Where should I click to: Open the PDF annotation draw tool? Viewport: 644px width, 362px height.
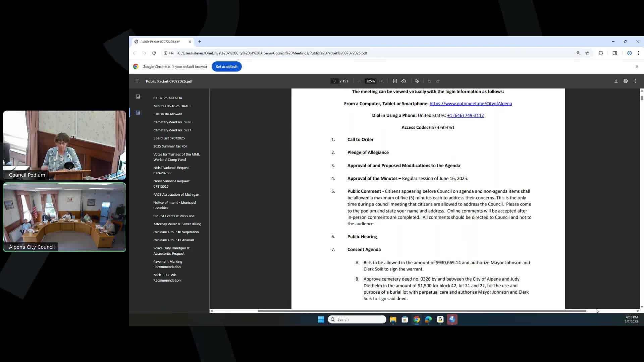click(x=417, y=81)
